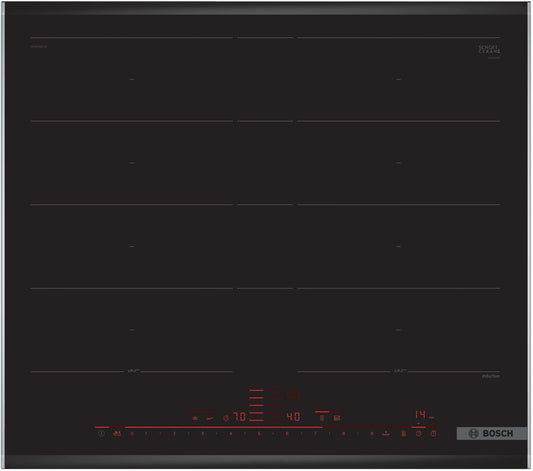Tap the flex zone link icon

click(x=322, y=418)
